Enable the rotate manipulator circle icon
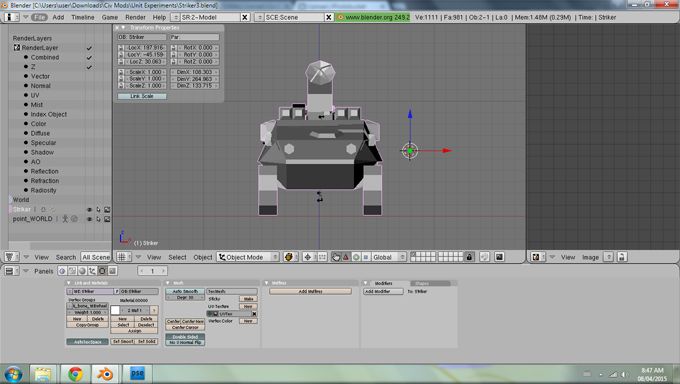680x384 pixels. pyautogui.click(x=356, y=257)
